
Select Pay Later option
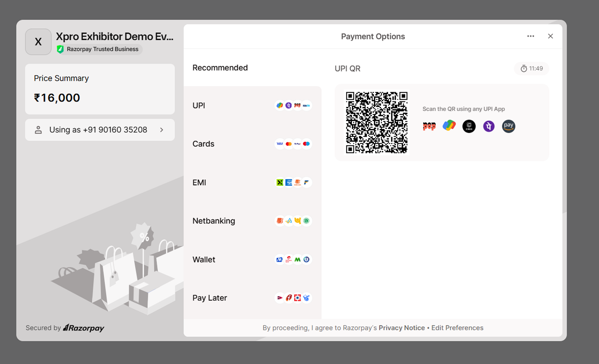(x=252, y=298)
